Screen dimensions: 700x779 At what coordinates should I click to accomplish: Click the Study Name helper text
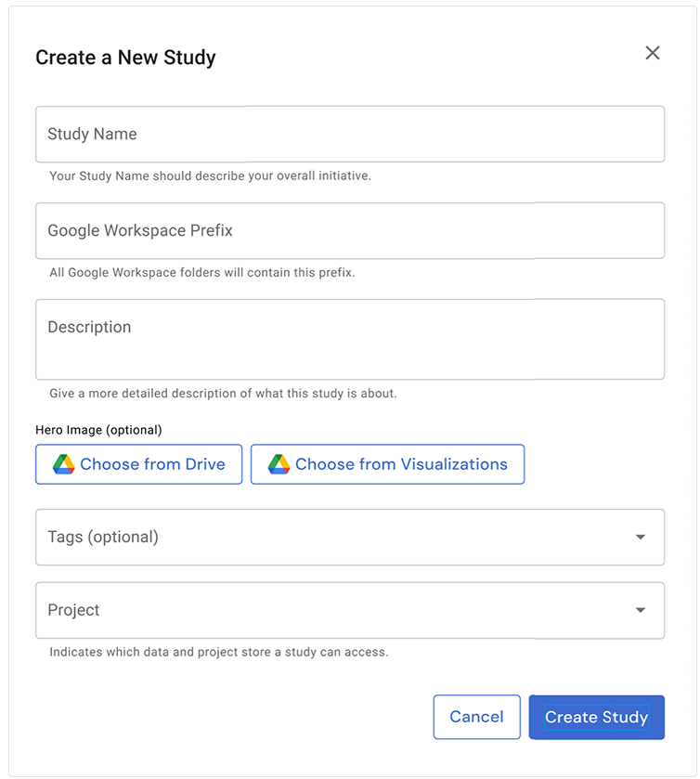(210, 175)
